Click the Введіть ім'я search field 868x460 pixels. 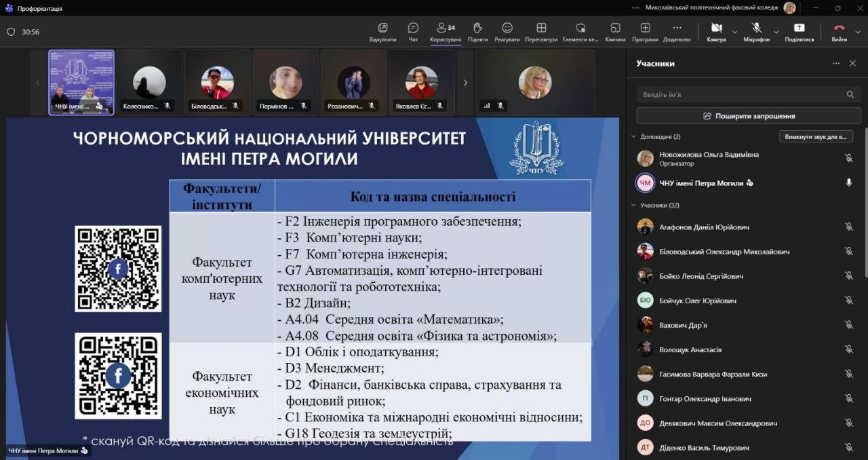(739, 95)
